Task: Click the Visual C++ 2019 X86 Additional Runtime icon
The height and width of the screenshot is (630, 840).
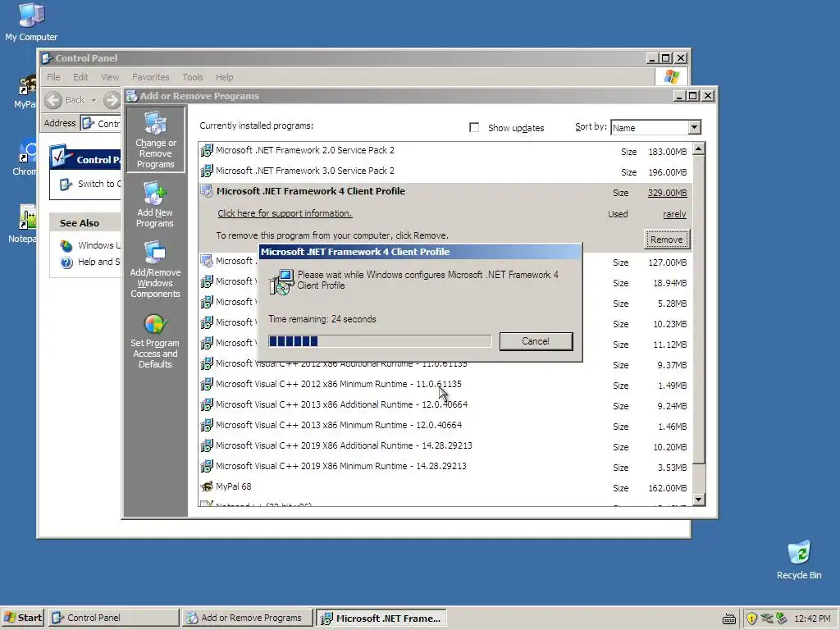Action: pos(207,445)
